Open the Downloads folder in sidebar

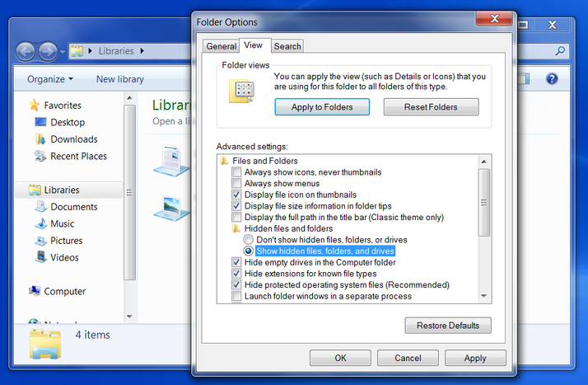[x=73, y=139]
